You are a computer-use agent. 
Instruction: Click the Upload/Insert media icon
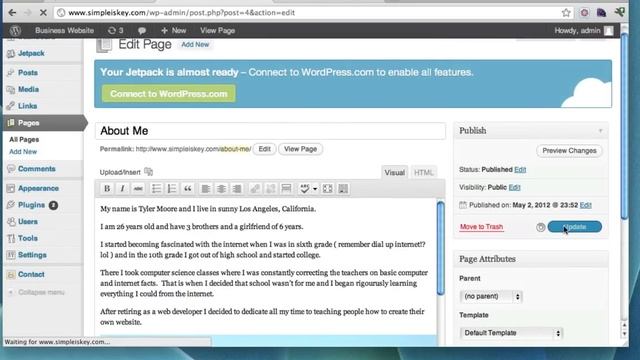point(149,172)
